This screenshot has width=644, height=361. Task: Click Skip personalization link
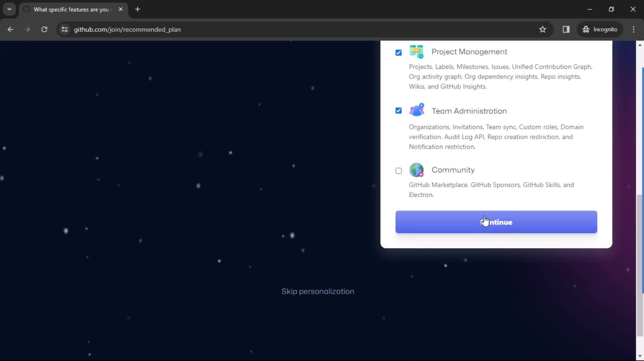click(318, 291)
